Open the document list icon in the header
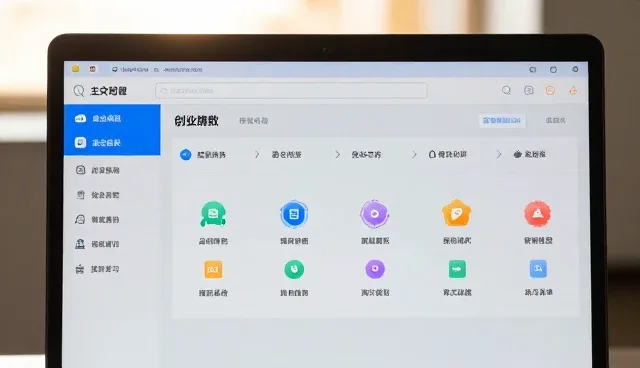The height and width of the screenshot is (368, 640). point(529,90)
